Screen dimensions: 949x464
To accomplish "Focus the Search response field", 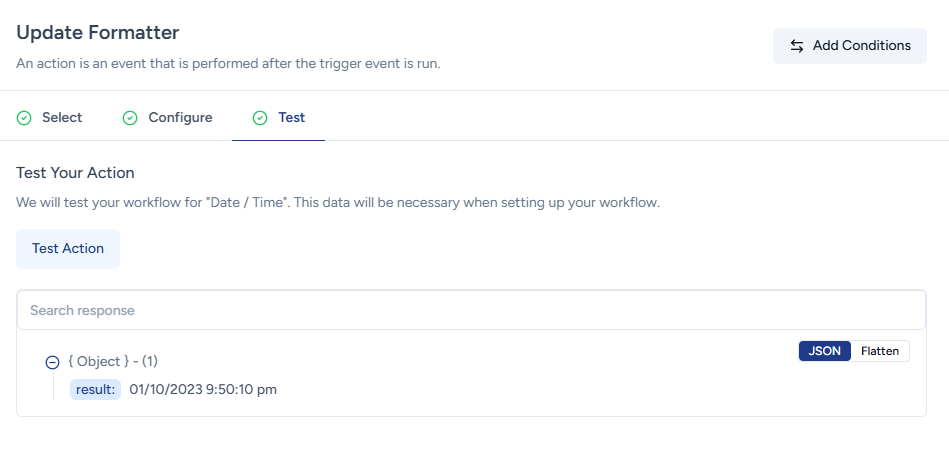I will point(471,310).
